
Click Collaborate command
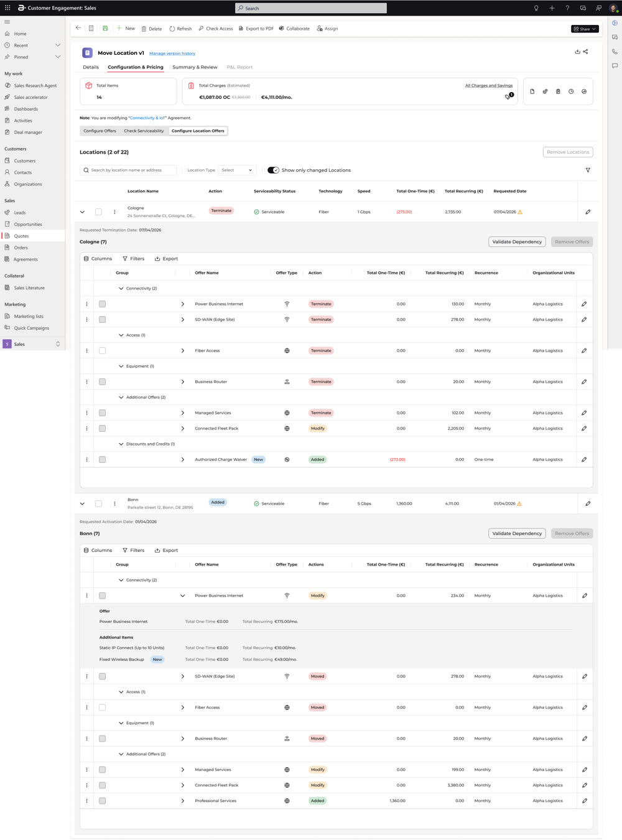(294, 29)
